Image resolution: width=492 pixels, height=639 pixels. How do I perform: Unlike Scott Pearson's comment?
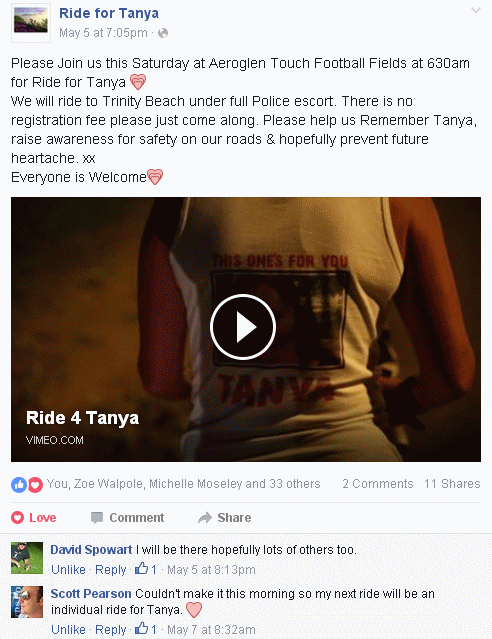pyautogui.click(x=68, y=629)
